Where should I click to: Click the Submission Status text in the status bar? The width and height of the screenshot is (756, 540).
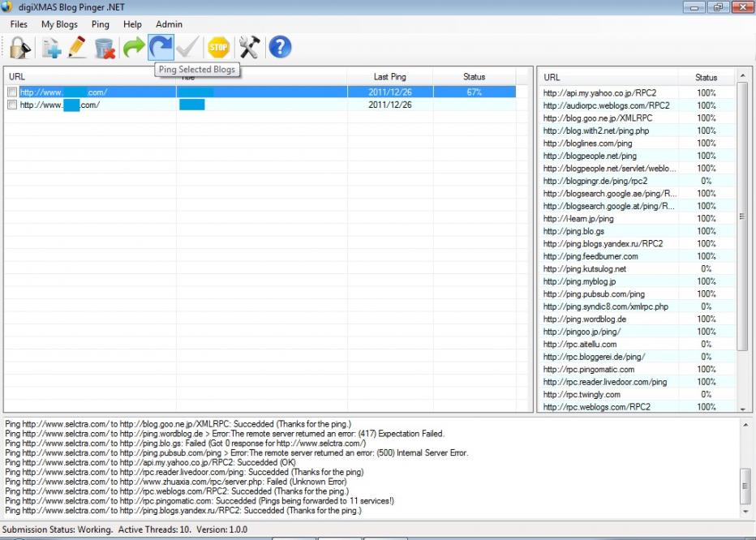[58, 529]
